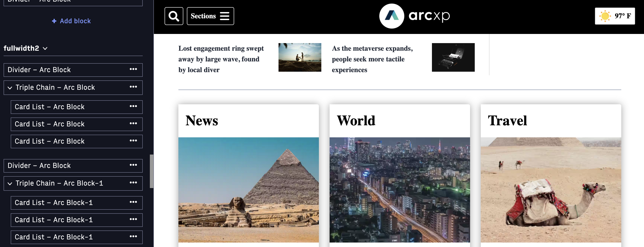Select the Divider row below the Card List group
Screen dimensions: 644x247
[73, 166]
